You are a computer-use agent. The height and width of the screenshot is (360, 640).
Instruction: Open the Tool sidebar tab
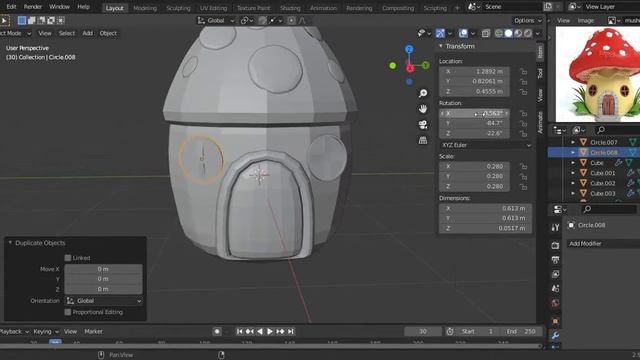[540, 73]
